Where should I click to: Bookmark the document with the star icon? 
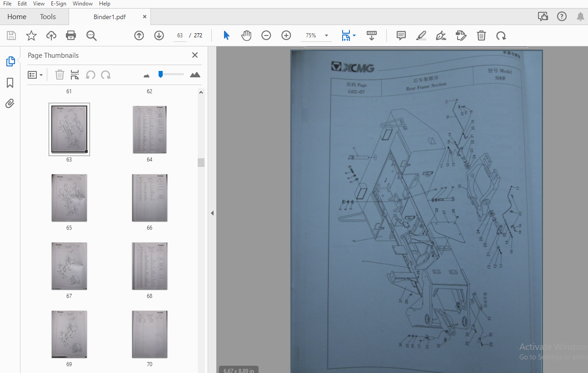(x=31, y=35)
